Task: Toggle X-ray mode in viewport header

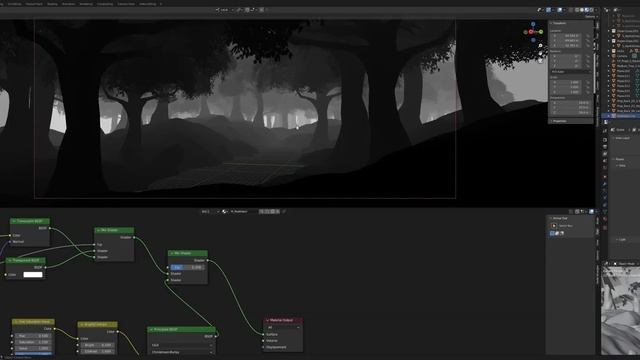Action: tap(571, 10)
